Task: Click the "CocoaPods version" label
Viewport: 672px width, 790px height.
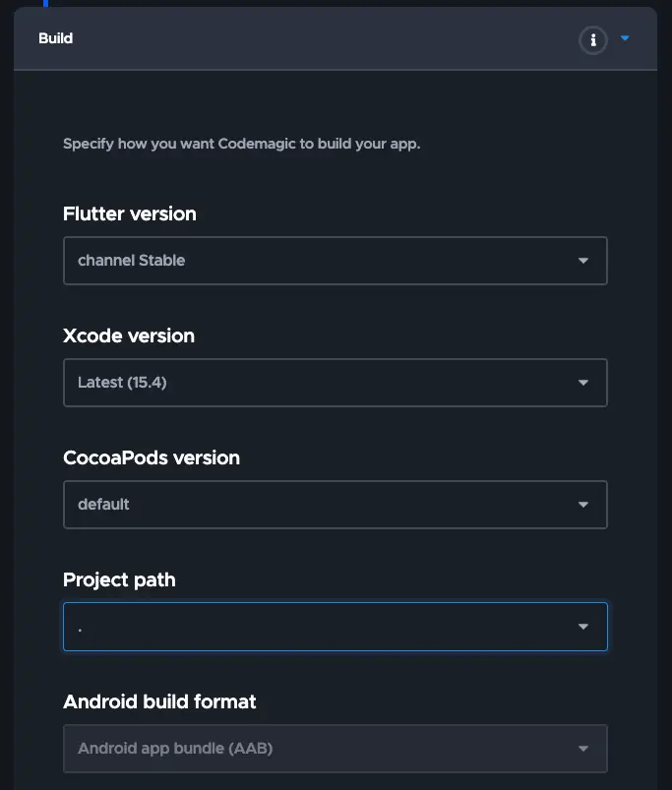Action: point(151,457)
